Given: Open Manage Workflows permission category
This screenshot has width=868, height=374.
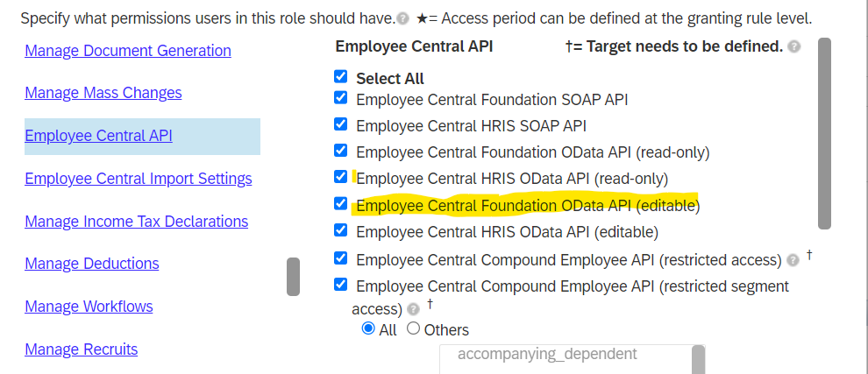Looking at the screenshot, I should 89,306.
